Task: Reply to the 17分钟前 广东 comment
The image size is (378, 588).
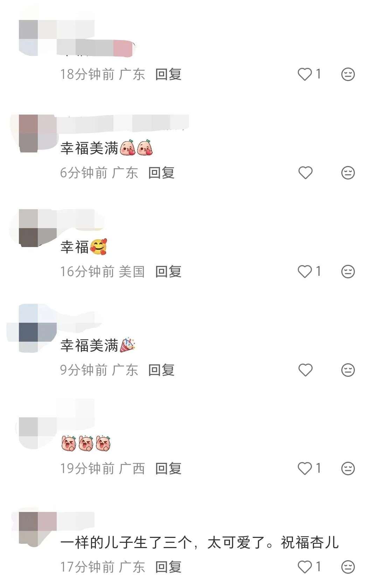Action: (x=168, y=567)
